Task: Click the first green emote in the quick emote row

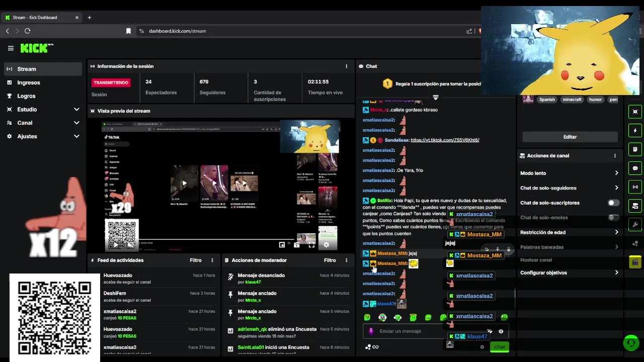Action: (367, 317)
